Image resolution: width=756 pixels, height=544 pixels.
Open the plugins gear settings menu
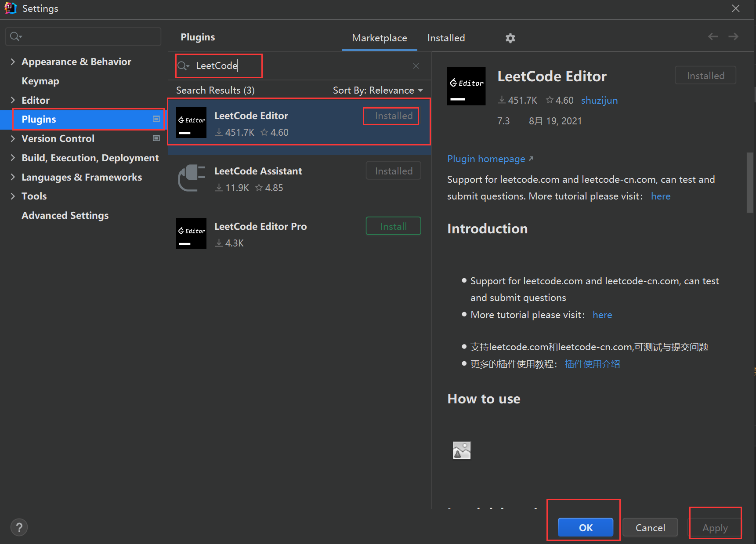510,38
